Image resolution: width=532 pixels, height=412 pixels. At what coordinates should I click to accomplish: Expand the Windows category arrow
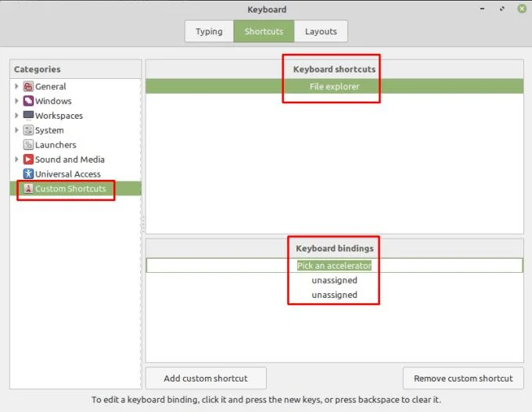coord(16,101)
